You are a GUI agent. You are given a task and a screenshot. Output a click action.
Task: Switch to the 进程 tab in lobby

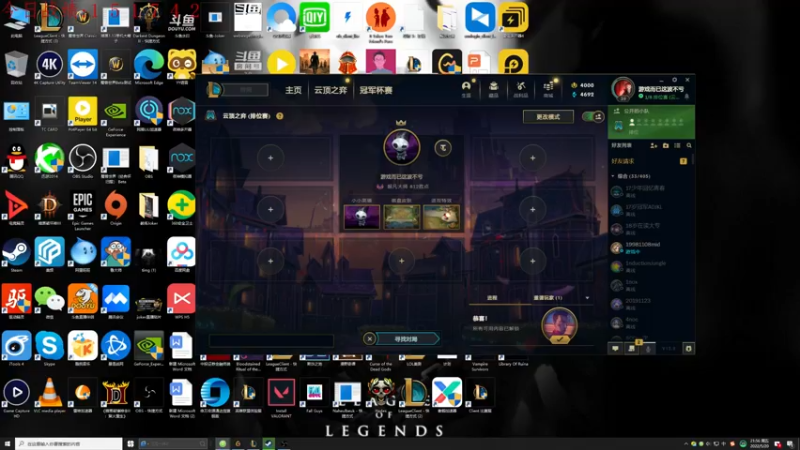click(492, 298)
